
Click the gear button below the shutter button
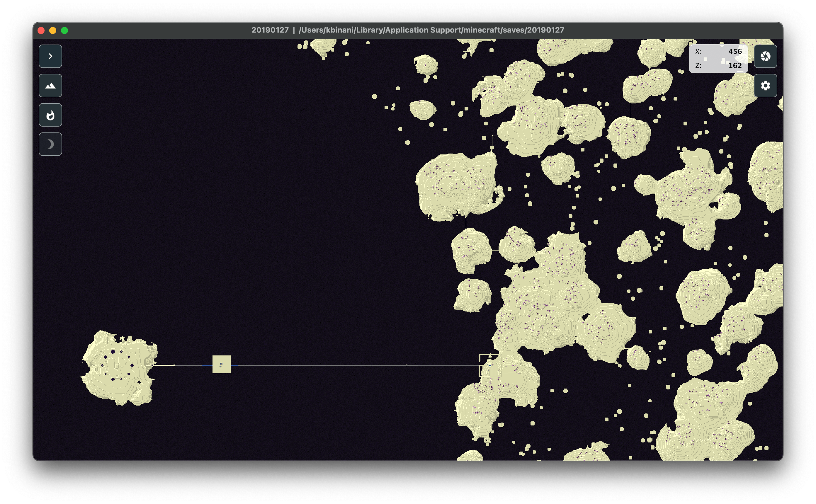click(765, 86)
